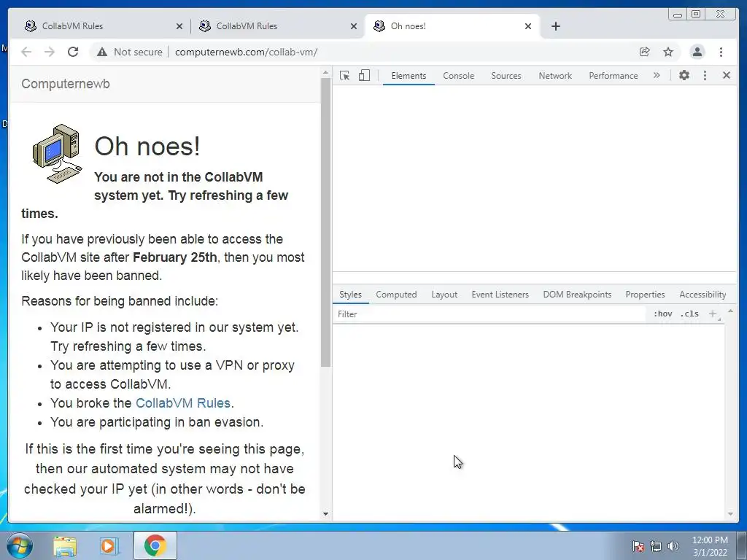Click the page scrollbar down arrow
747x560 pixels.
[326, 514]
